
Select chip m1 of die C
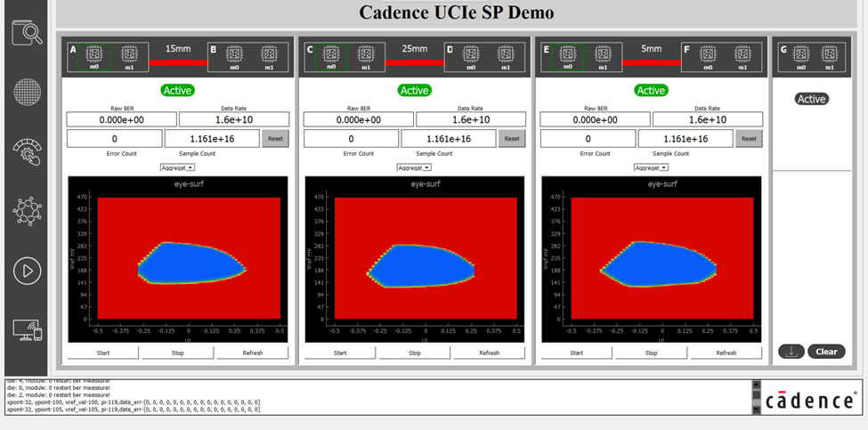pos(366,57)
